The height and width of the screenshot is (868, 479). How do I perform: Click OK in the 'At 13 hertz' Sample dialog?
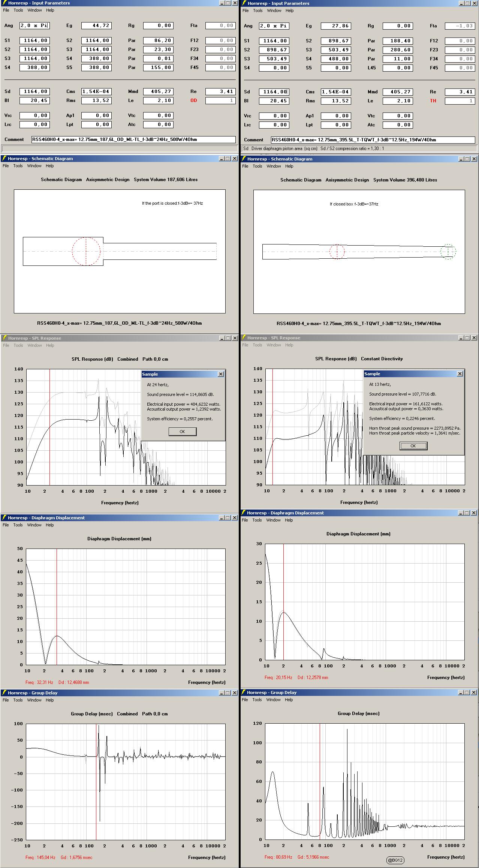point(413,446)
